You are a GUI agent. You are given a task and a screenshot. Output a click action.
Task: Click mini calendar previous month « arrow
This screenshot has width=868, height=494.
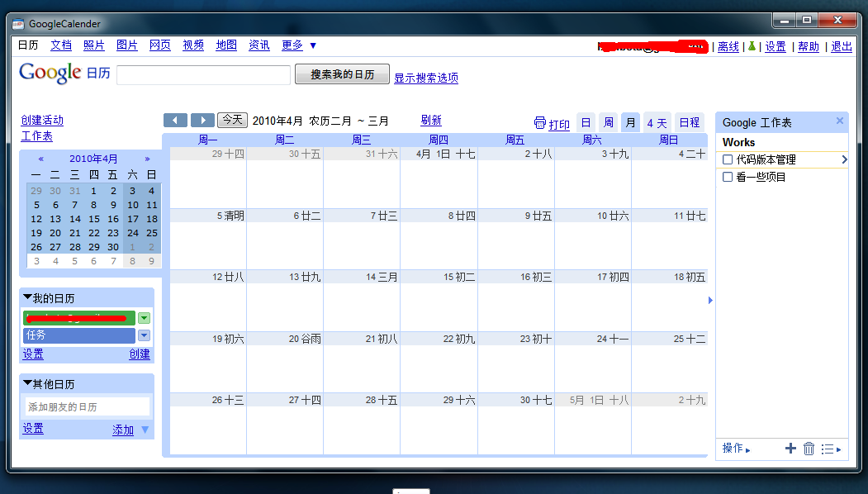coord(41,159)
